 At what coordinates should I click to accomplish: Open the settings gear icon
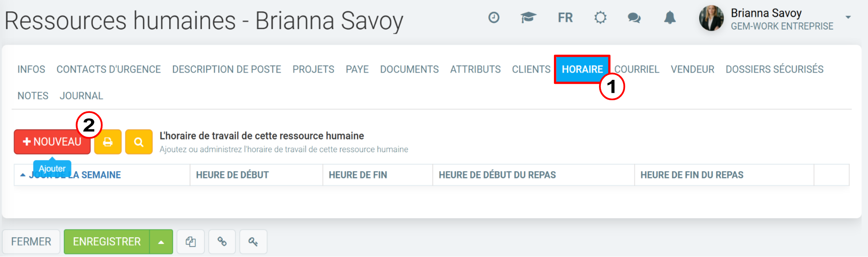[600, 18]
